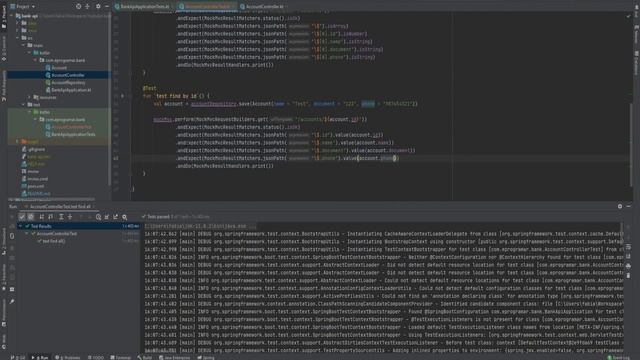The image size is (640, 360).
Task: Open the Run tool window button
Action: click(40, 357)
